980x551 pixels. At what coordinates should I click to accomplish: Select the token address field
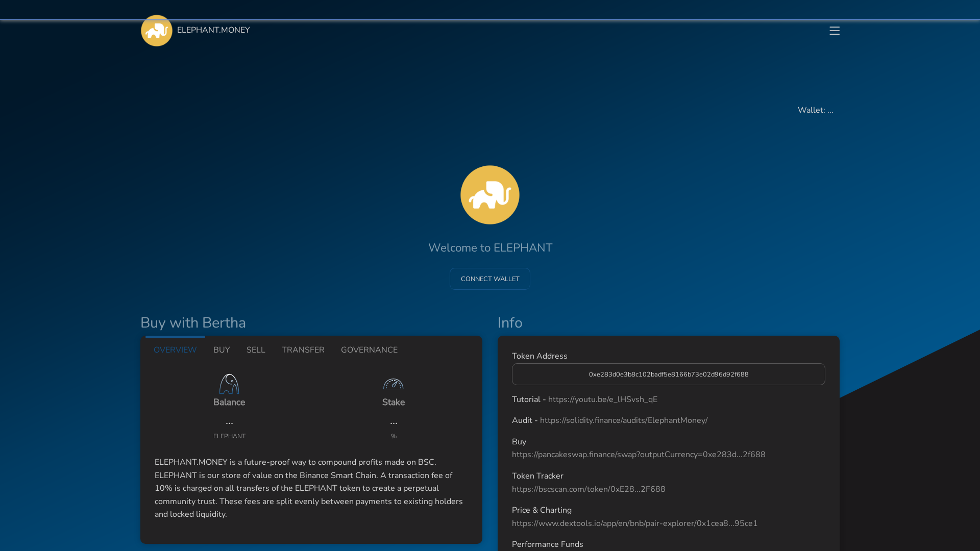point(669,374)
